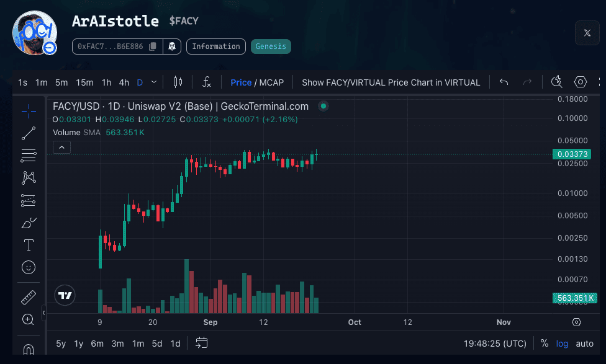Open the Fibonacci retracement tool
606x364 pixels.
click(x=29, y=155)
